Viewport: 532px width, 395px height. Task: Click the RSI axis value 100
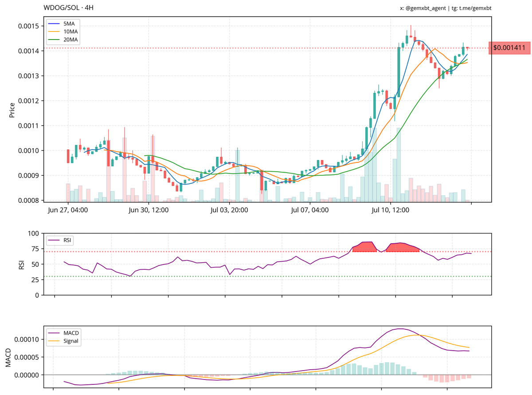34,233
